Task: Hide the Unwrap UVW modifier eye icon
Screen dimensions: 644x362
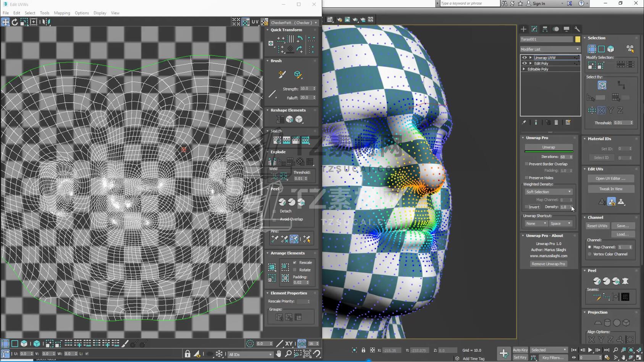Action: coord(525,58)
